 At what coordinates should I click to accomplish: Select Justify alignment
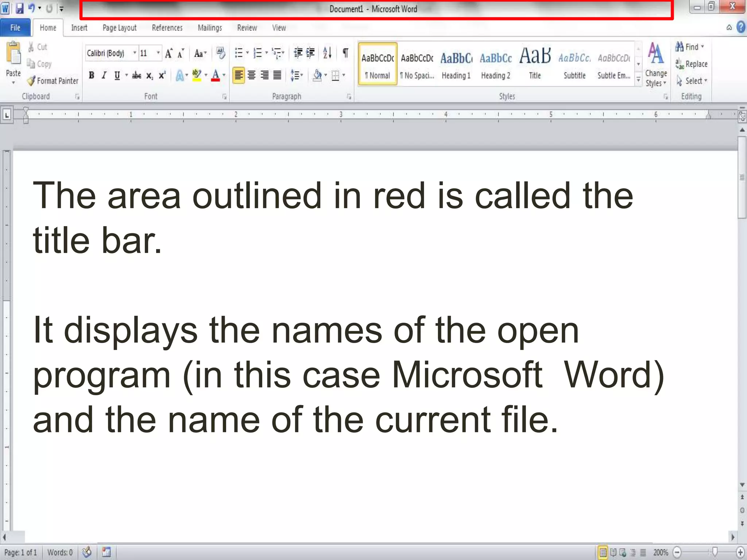coord(277,75)
